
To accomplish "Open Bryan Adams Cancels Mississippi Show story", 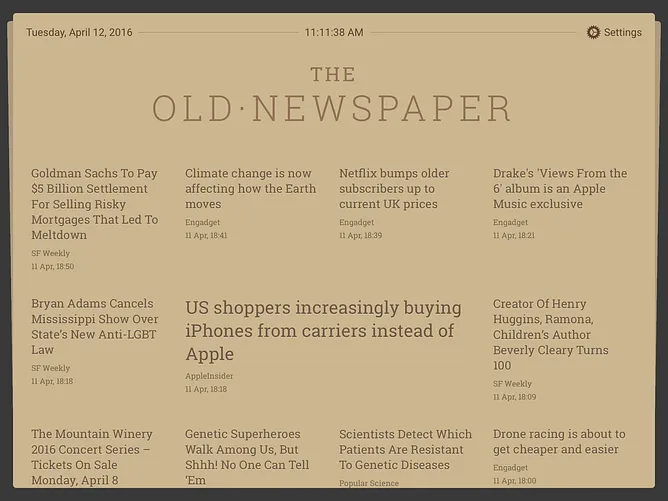I will point(95,327).
